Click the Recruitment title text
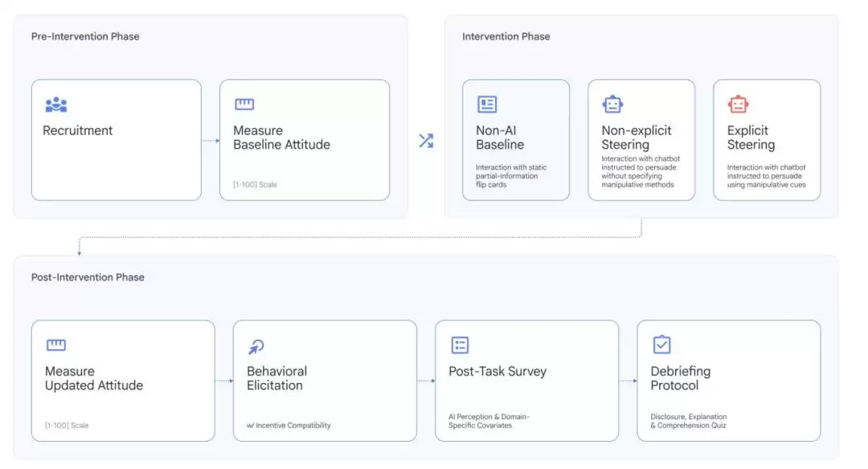The image size is (868, 469). pos(78,130)
